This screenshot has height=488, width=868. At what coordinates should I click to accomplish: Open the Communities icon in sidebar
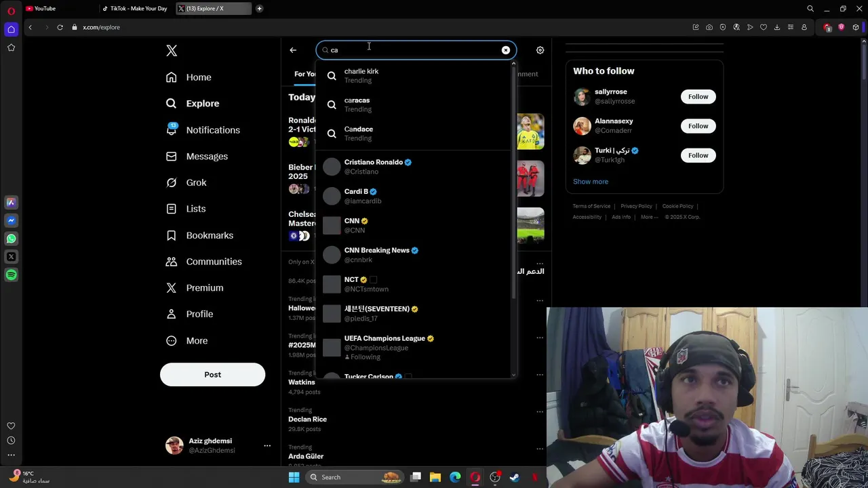172,262
